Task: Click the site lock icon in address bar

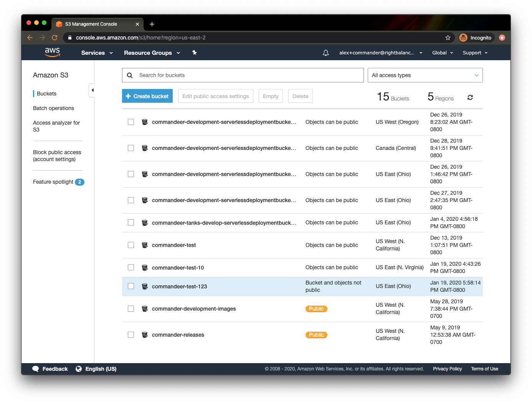Action: pos(70,38)
